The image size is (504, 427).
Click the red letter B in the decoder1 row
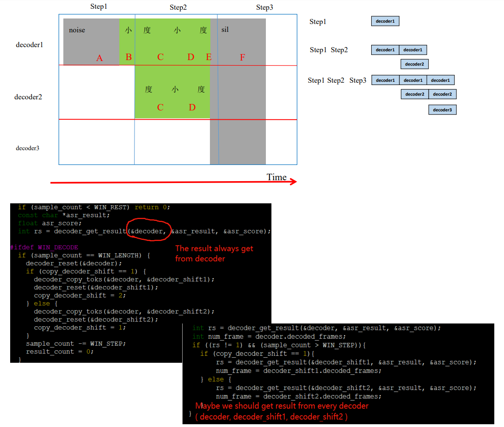point(129,57)
